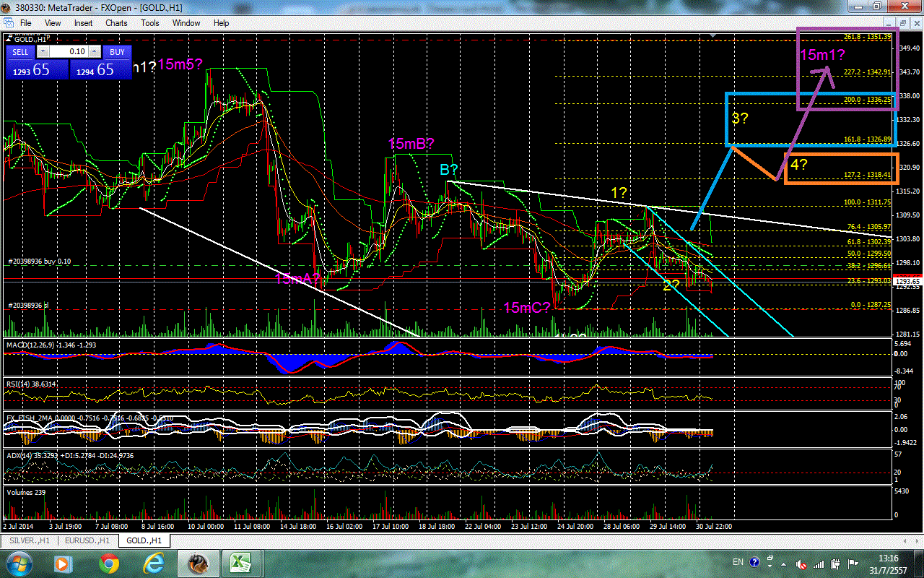
Task: Open the Charts menu
Action: pos(116,22)
